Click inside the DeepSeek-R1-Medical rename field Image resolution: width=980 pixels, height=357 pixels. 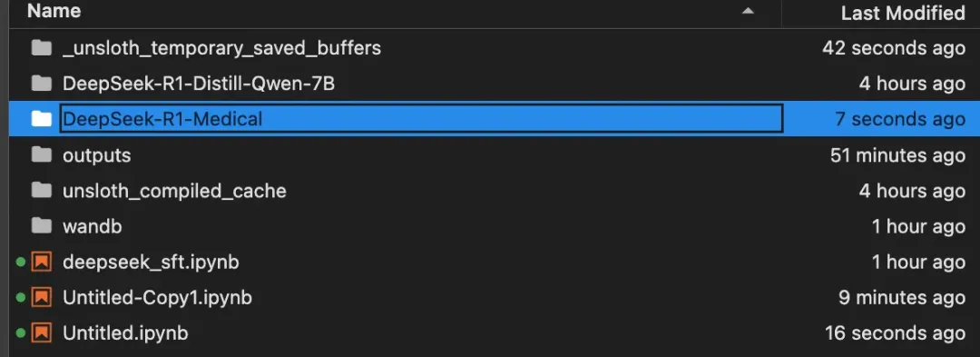pyautogui.click(x=421, y=119)
